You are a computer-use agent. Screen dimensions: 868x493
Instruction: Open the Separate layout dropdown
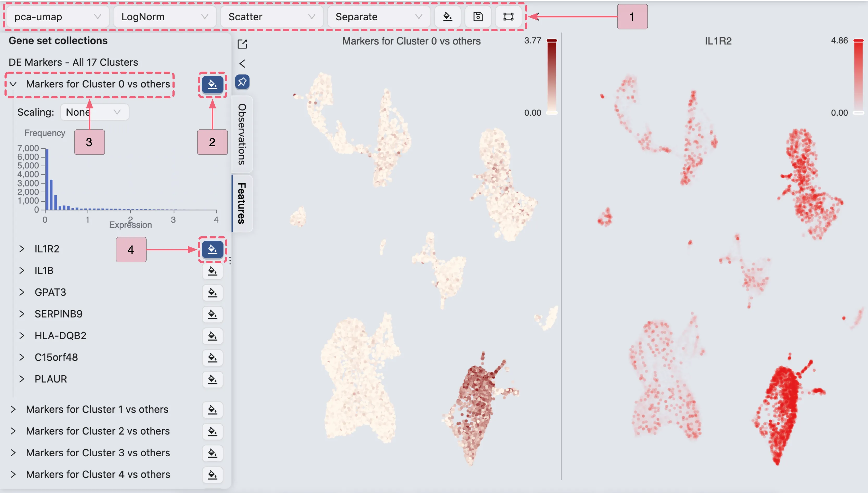(x=378, y=17)
